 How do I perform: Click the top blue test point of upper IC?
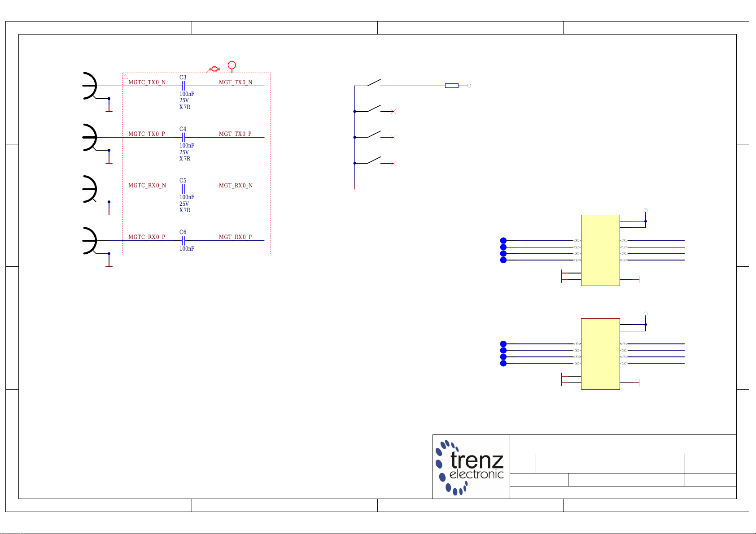tap(503, 241)
